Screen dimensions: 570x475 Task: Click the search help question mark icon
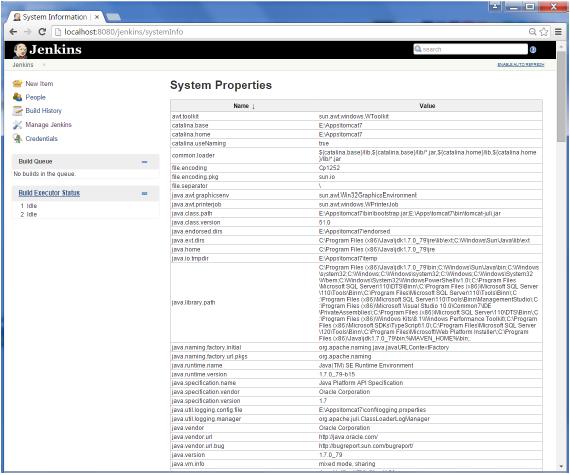[x=533, y=50]
